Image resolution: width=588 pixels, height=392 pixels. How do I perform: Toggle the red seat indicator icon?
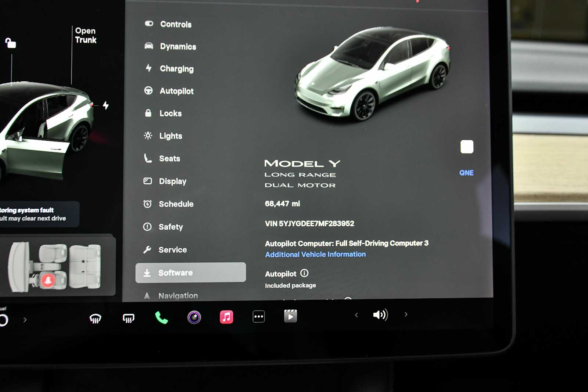[48, 281]
